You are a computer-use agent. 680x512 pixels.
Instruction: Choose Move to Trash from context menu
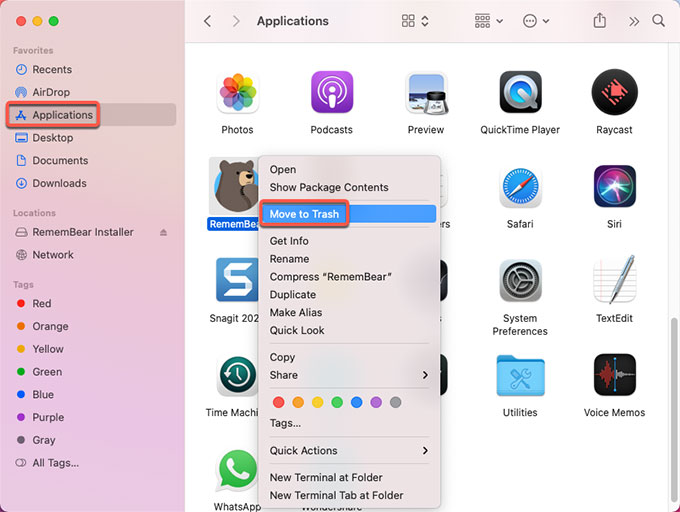pyautogui.click(x=304, y=214)
